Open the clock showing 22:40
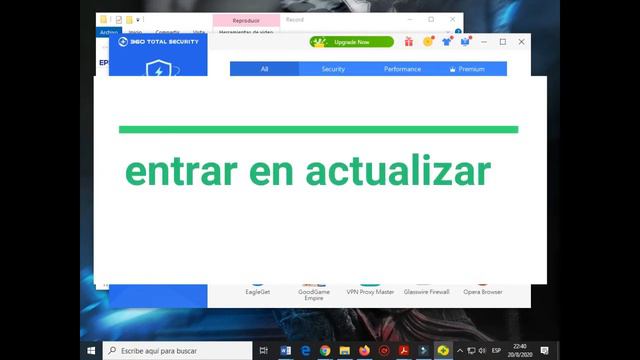 click(x=520, y=351)
